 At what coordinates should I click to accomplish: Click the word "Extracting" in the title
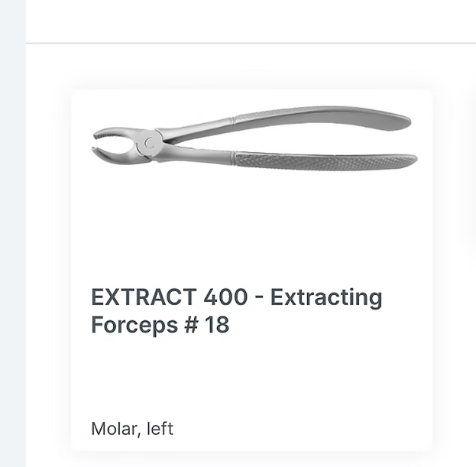tap(326, 297)
